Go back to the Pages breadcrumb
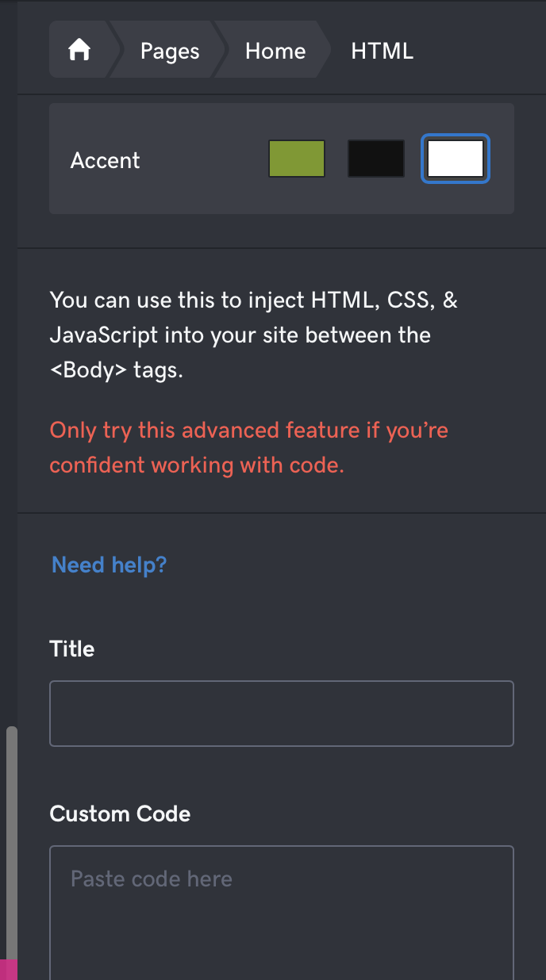Image resolution: width=546 pixels, height=980 pixels. click(x=170, y=51)
